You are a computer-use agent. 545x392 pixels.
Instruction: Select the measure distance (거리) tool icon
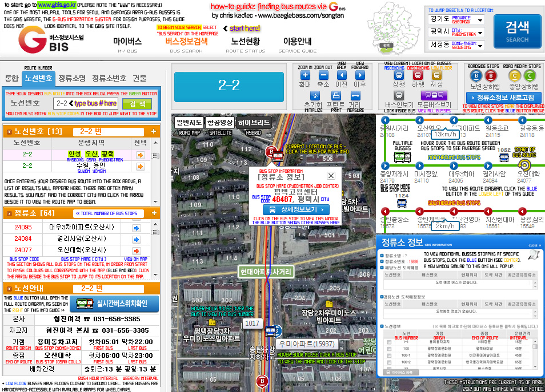pyautogui.click(x=355, y=96)
